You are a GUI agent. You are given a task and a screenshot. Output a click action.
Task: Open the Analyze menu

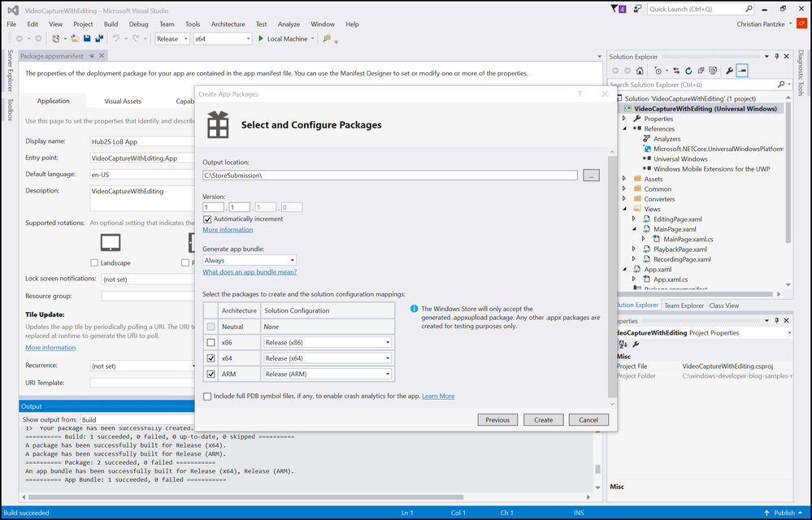(x=289, y=24)
